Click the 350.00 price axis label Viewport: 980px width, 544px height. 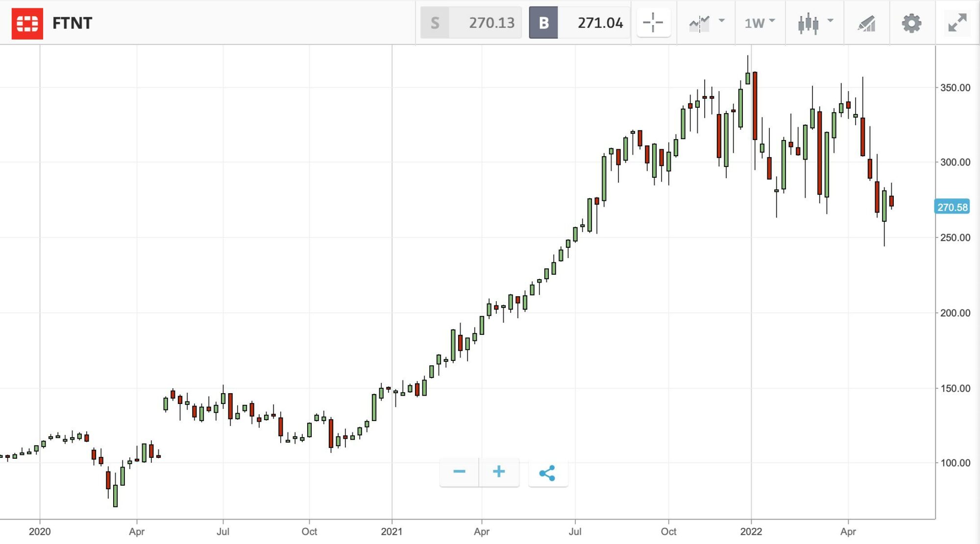tap(955, 88)
